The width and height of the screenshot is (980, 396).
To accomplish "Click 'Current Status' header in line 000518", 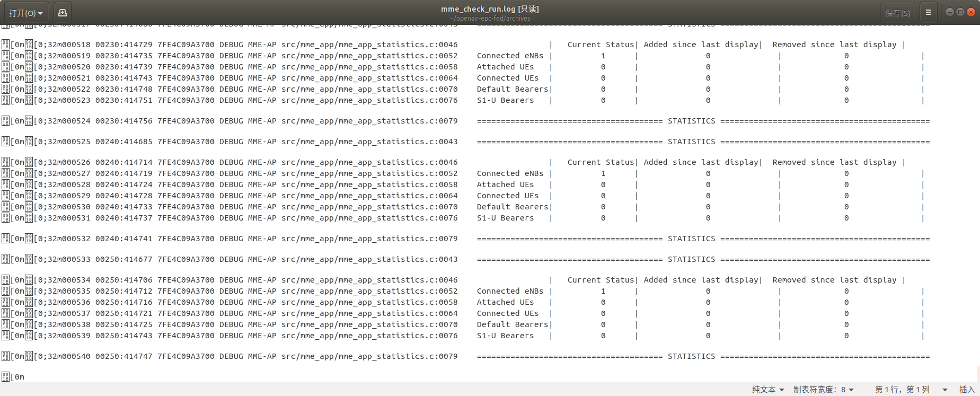I will [x=601, y=45].
